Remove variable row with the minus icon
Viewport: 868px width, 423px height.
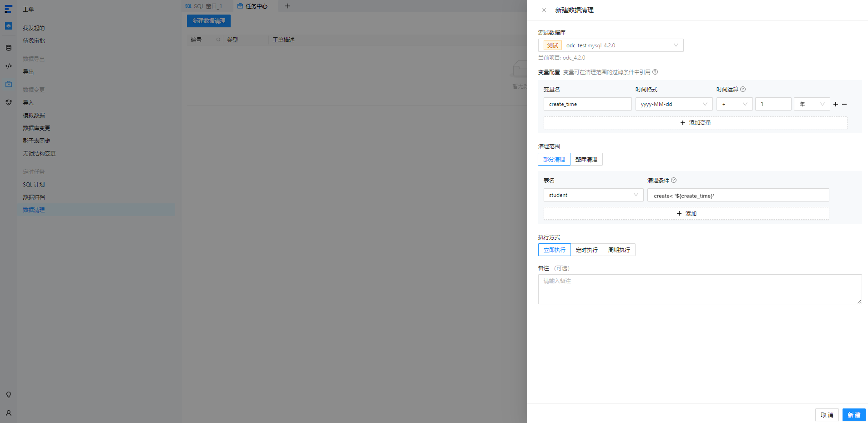(844, 104)
